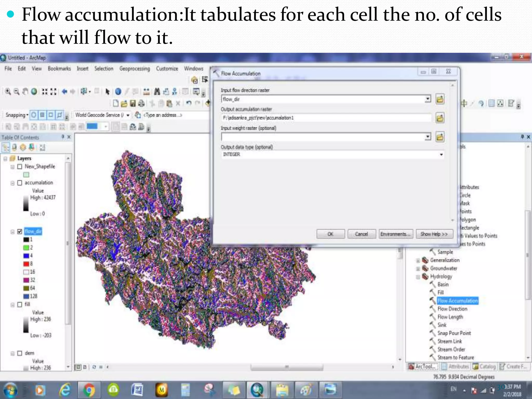Open the Snap Pour Point tool
532x399 pixels.
tap(454, 333)
